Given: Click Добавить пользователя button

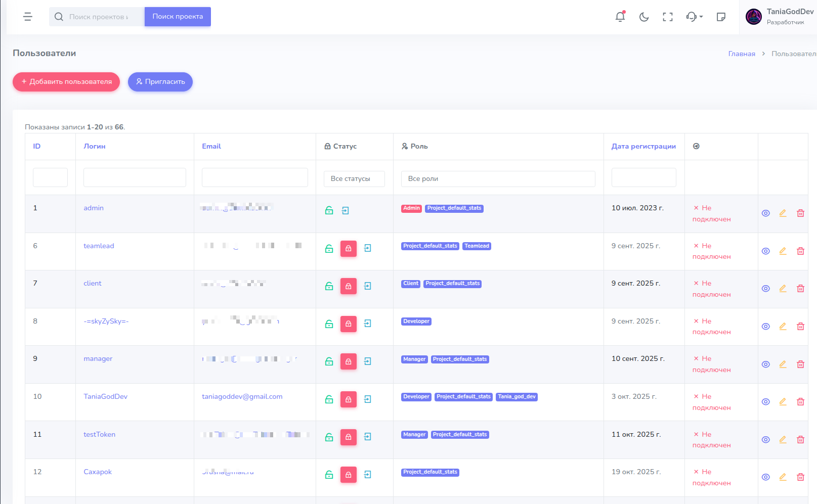Looking at the screenshot, I should pyautogui.click(x=66, y=82).
